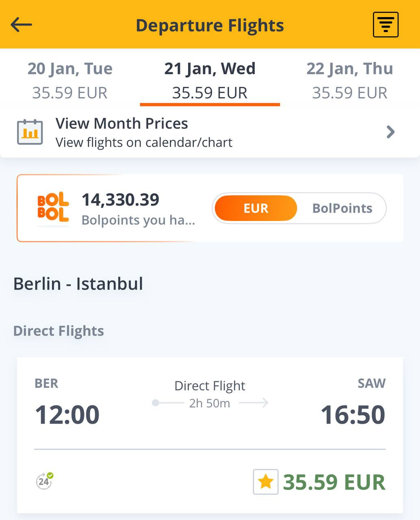
Task: Tap the back arrow icon
Action: pyautogui.click(x=21, y=25)
